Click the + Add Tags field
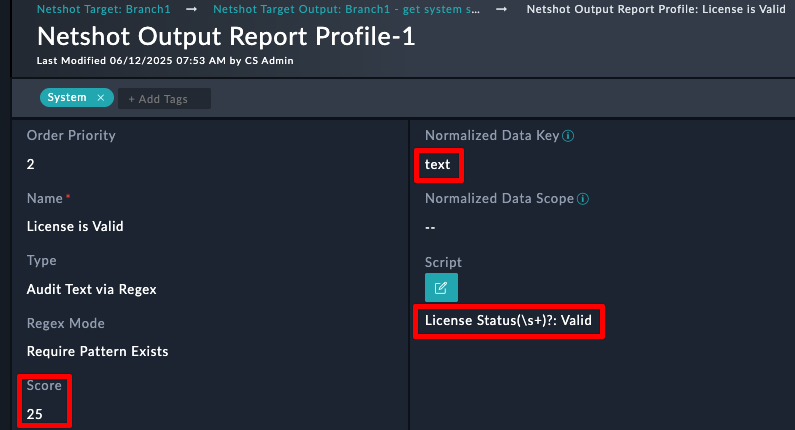This screenshot has height=430, width=795. [x=164, y=99]
